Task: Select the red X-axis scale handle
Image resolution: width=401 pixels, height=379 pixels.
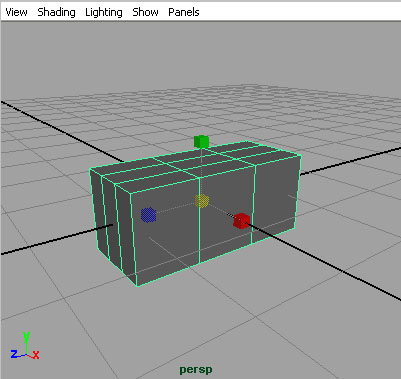Action: [242, 221]
